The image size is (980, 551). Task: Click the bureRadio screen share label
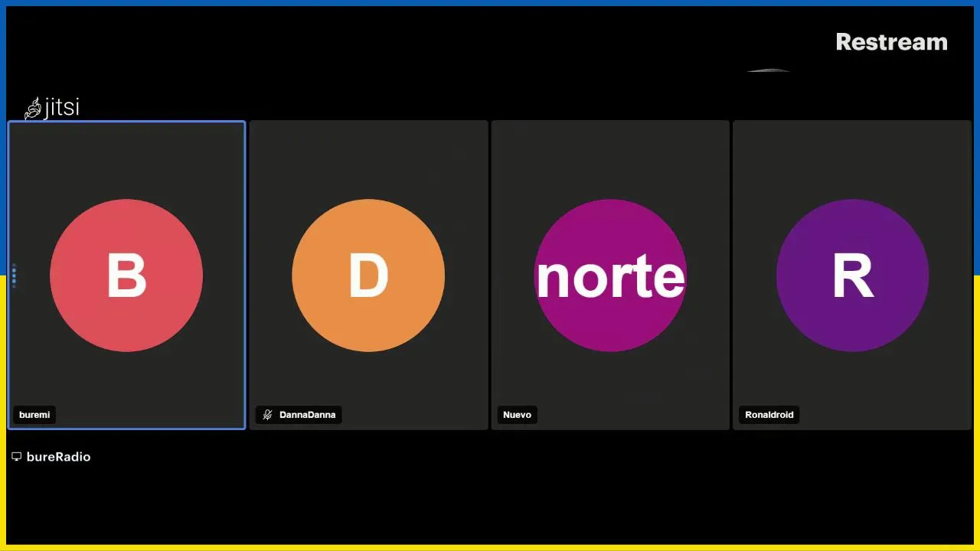58,457
